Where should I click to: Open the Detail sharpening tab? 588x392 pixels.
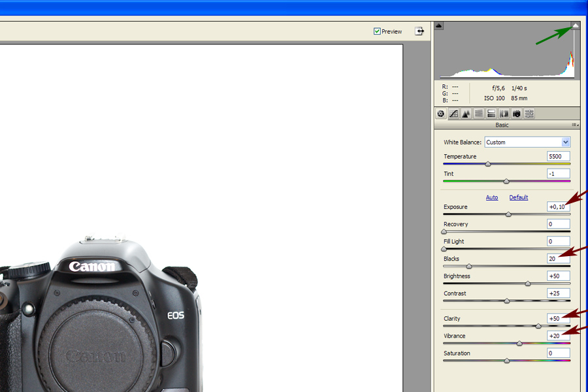point(466,114)
